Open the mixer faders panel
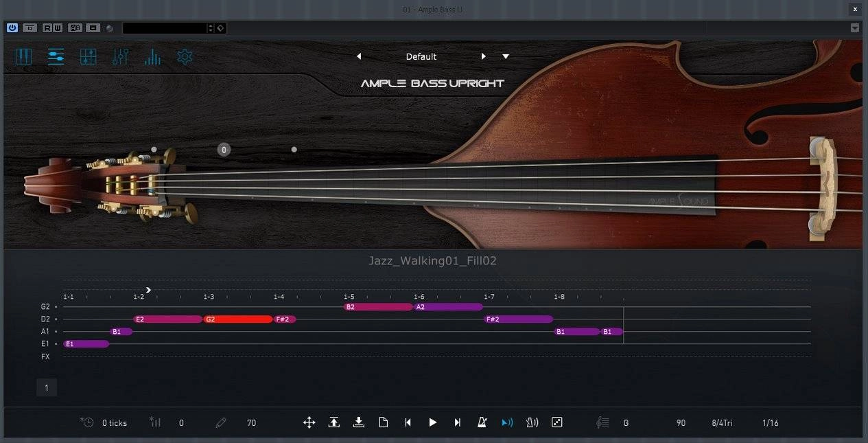The image size is (868, 443). pyautogui.click(x=120, y=56)
